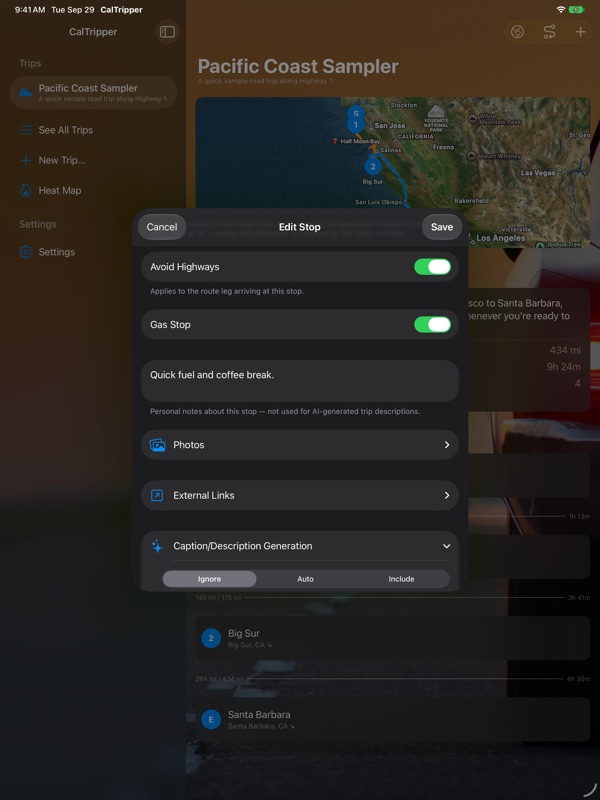Click the Photos stack icon
Viewport: 600px width, 800px height.
tap(157, 445)
